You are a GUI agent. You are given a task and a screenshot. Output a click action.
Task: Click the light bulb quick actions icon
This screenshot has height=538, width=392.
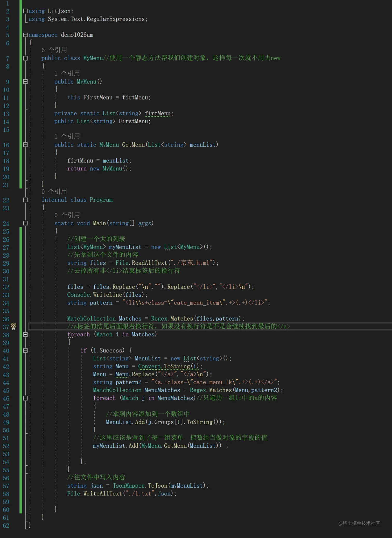tap(14, 326)
